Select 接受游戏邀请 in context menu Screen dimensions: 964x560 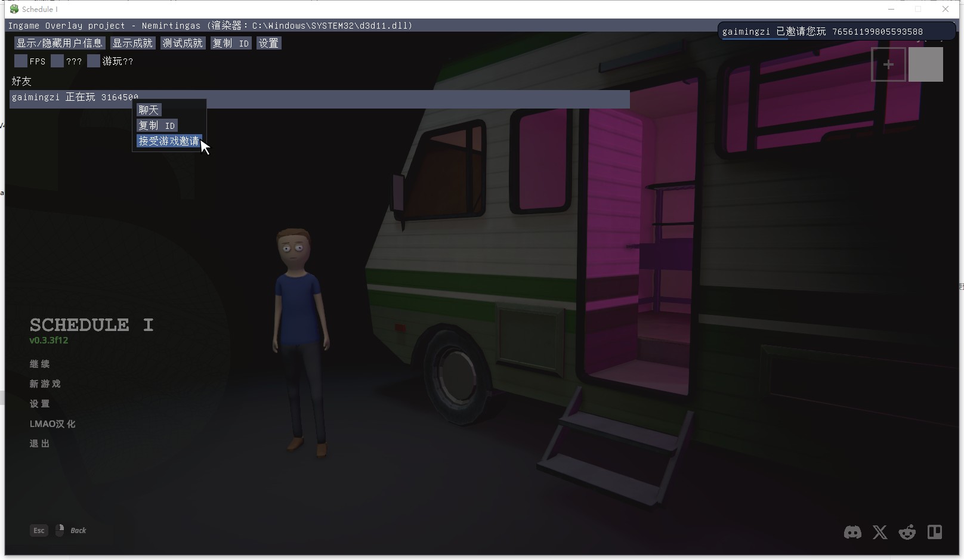(x=169, y=141)
